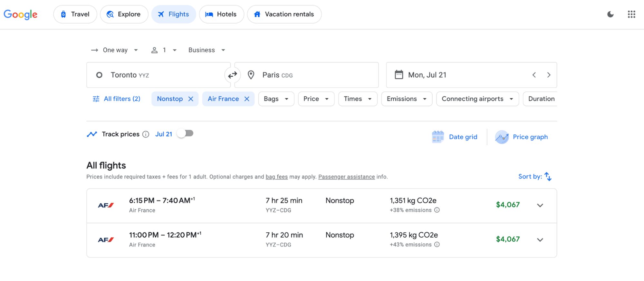Swap origin and destination airports
The height and width of the screenshot is (281, 644).
(232, 75)
